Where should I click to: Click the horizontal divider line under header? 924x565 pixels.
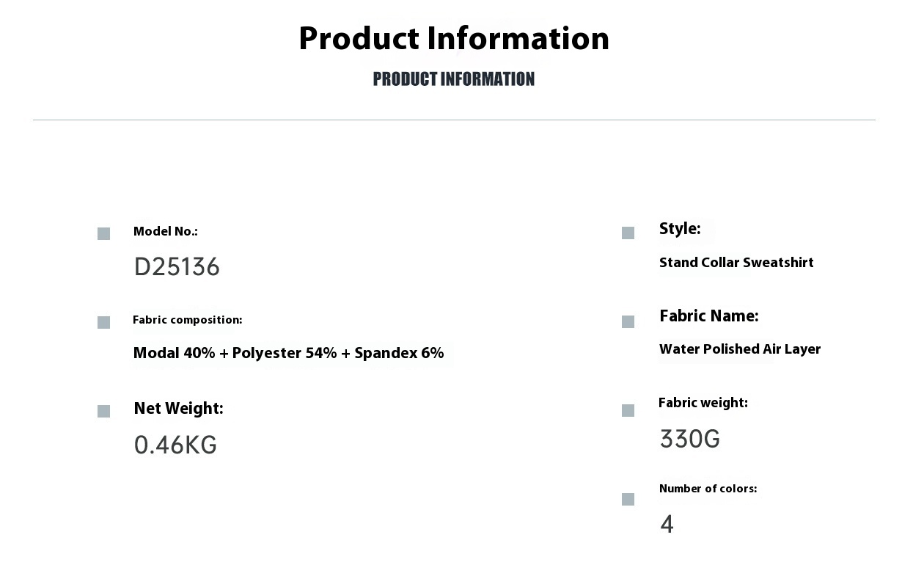454,120
